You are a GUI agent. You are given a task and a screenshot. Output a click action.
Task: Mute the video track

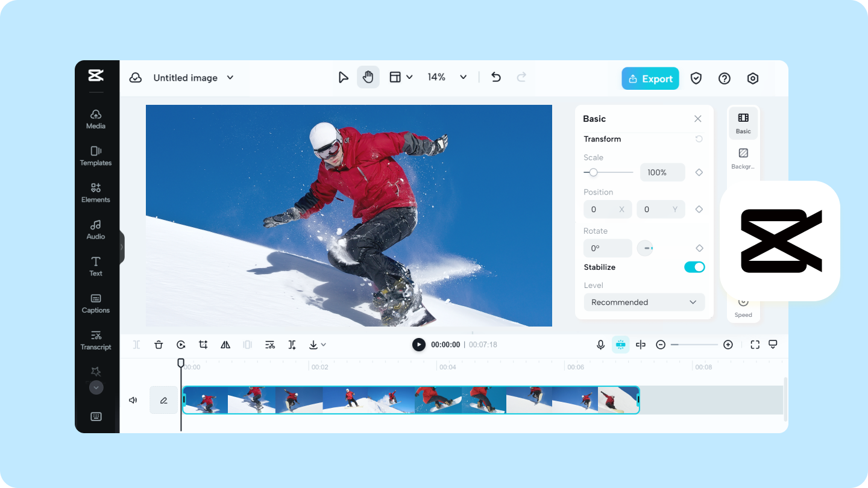133,400
